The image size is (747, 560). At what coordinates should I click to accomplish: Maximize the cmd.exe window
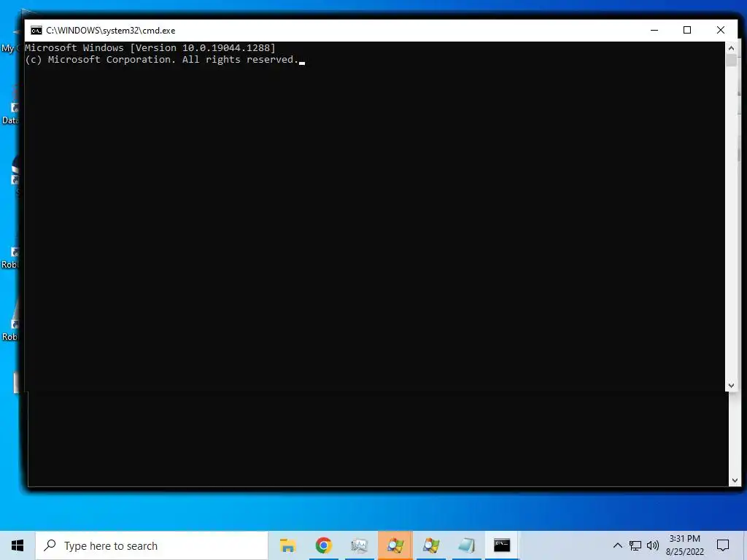click(687, 30)
